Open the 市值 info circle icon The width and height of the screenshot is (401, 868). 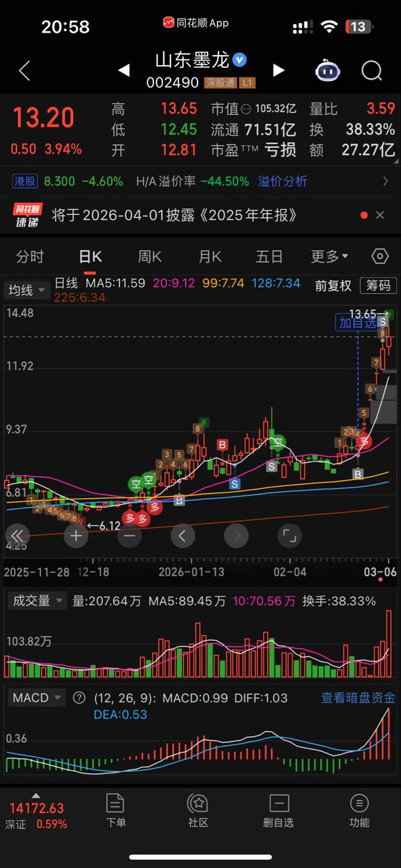pyautogui.click(x=246, y=109)
